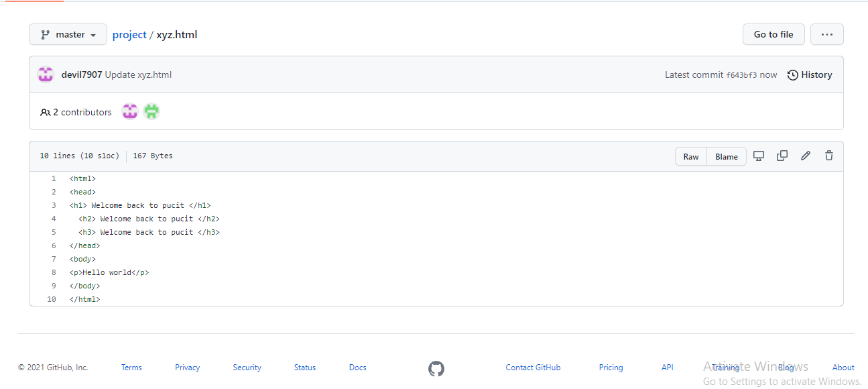Open the 2 contributors list

click(x=76, y=112)
